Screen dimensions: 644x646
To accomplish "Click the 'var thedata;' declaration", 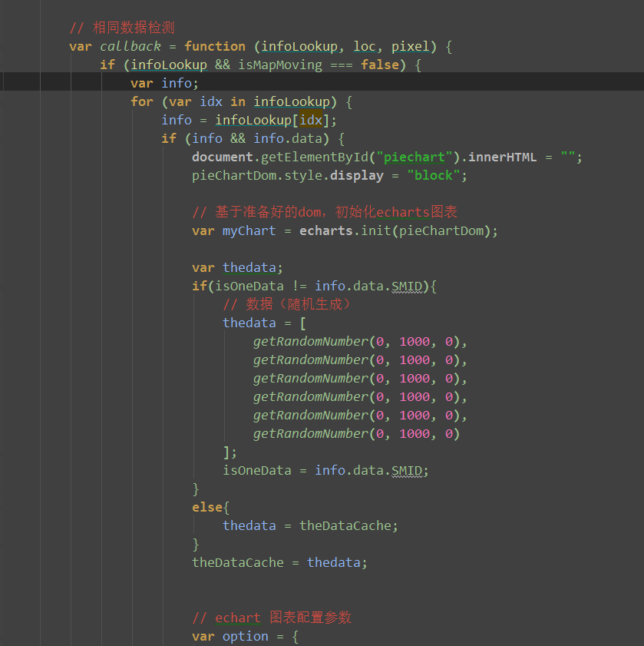I will click(x=238, y=268).
